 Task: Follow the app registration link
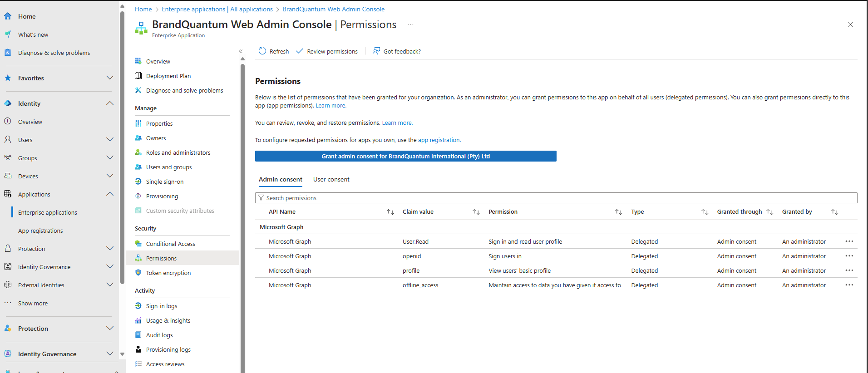point(439,140)
